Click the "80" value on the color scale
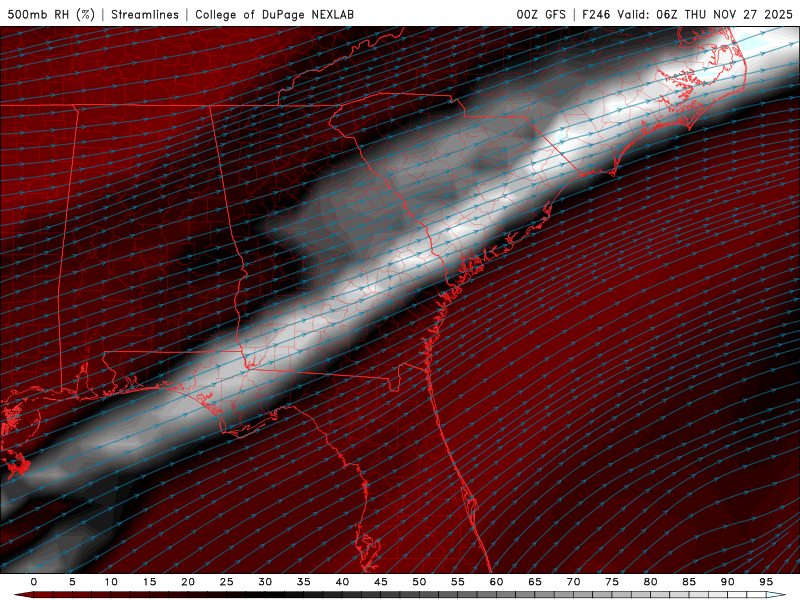Viewport: 800px width, 600px height. (x=651, y=582)
